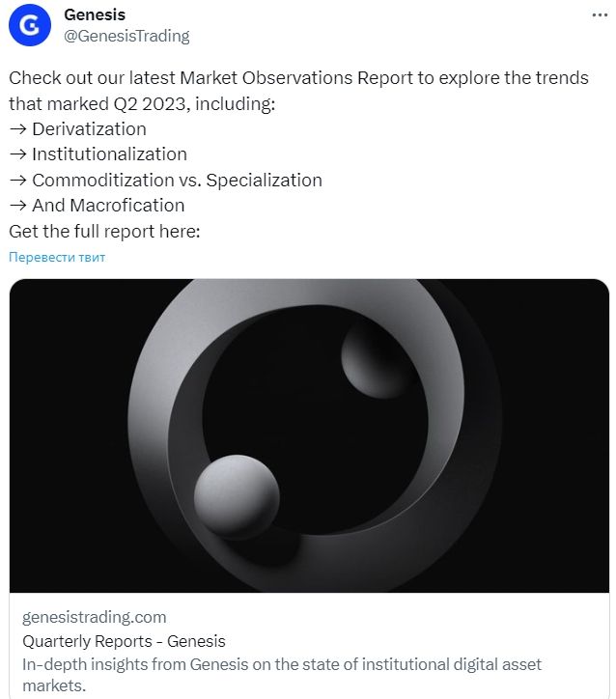Click the Genesis profile avatar logo
Viewport: 616px width, 699px height.
[30, 26]
